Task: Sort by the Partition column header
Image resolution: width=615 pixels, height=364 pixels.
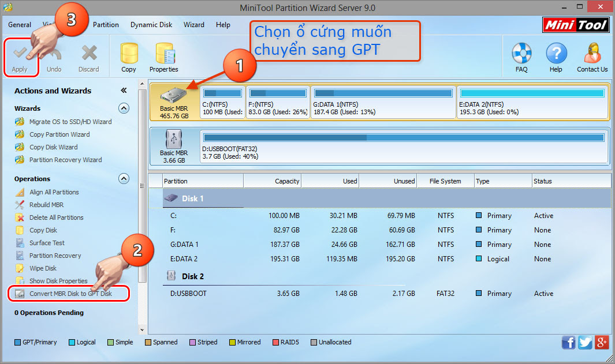Action: (203, 181)
